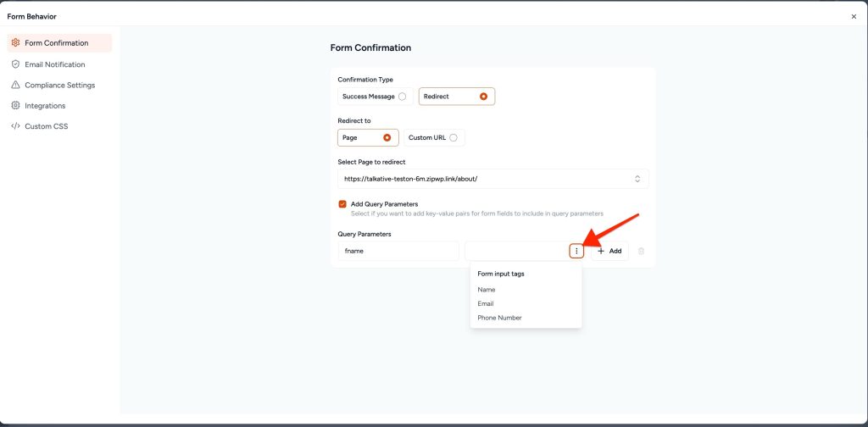Choose the Redirect confirmation type
This screenshot has width=868, height=427.
point(483,97)
